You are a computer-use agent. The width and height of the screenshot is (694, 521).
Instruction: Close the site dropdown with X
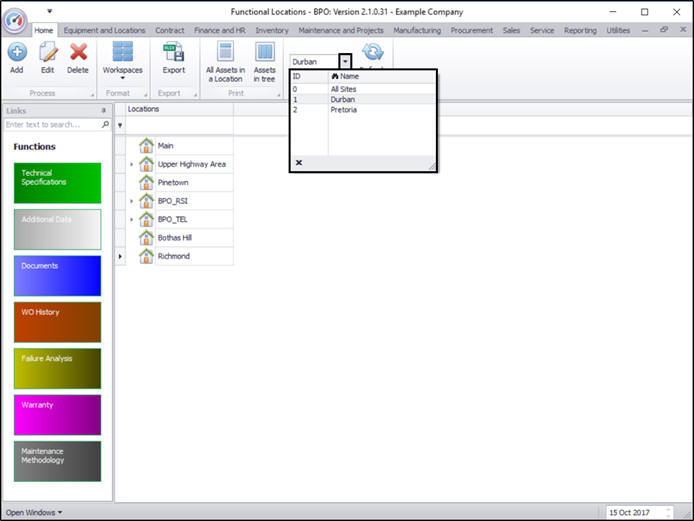299,162
